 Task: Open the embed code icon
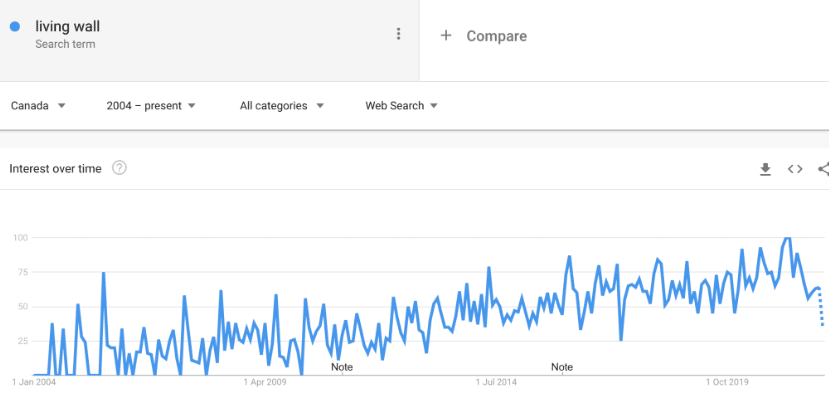[795, 169]
